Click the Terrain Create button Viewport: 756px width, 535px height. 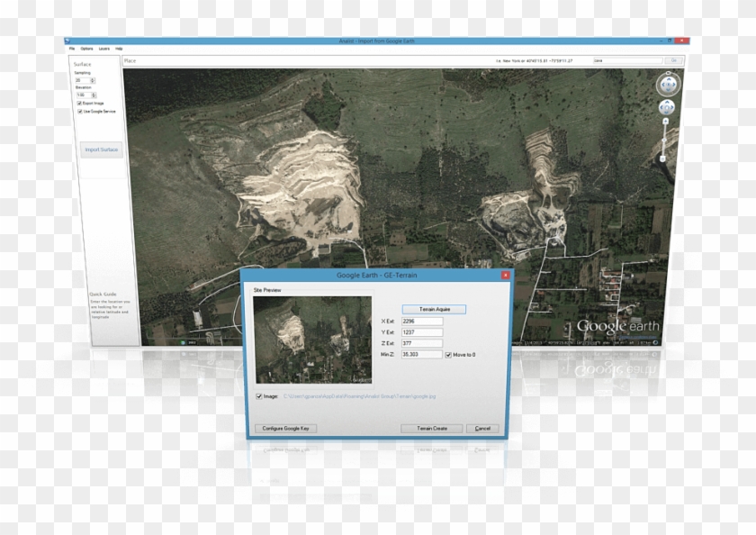[433, 428]
